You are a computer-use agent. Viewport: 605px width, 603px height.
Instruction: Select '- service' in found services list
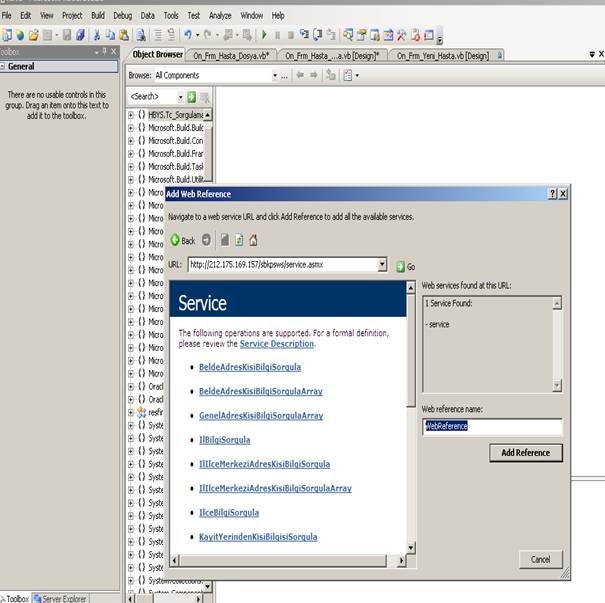pos(437,325)
